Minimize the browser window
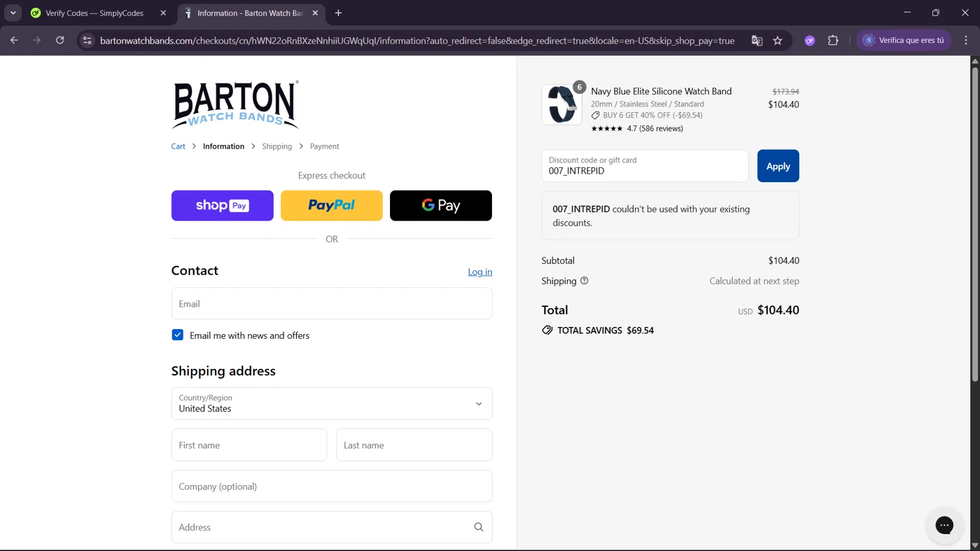 click(x=907, y=13)
